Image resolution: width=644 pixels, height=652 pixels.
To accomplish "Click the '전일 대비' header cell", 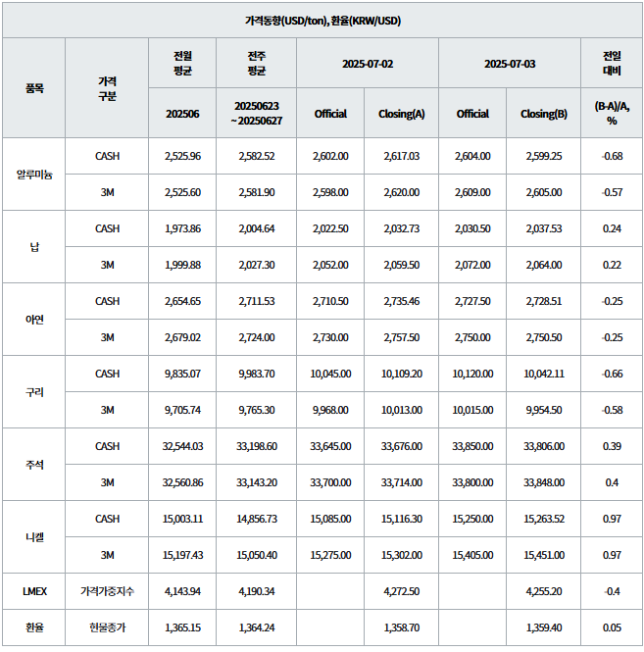I will pos(612,63).
